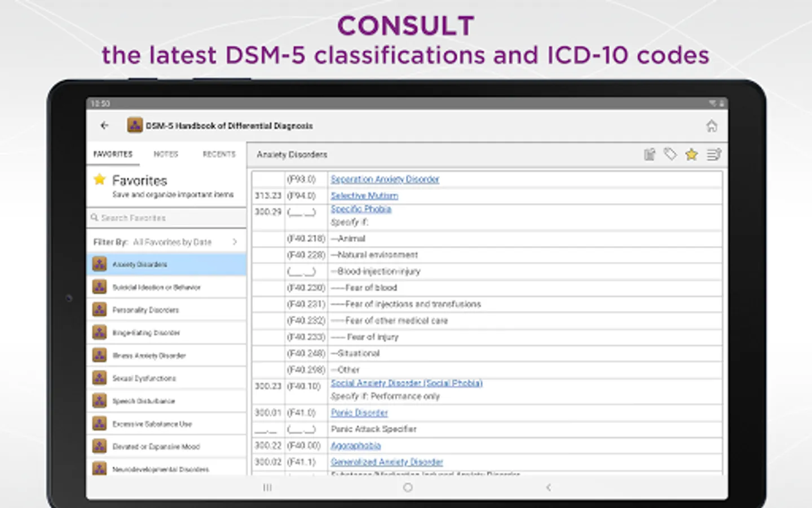Focus the Search Favorites field

click(x=167, y=218)
